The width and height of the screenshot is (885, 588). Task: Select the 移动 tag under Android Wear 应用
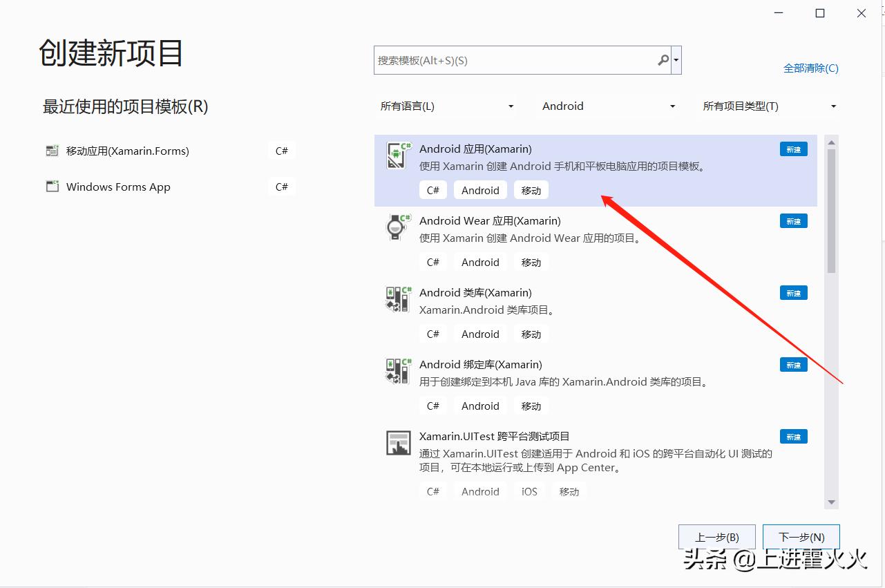[531, 262]
